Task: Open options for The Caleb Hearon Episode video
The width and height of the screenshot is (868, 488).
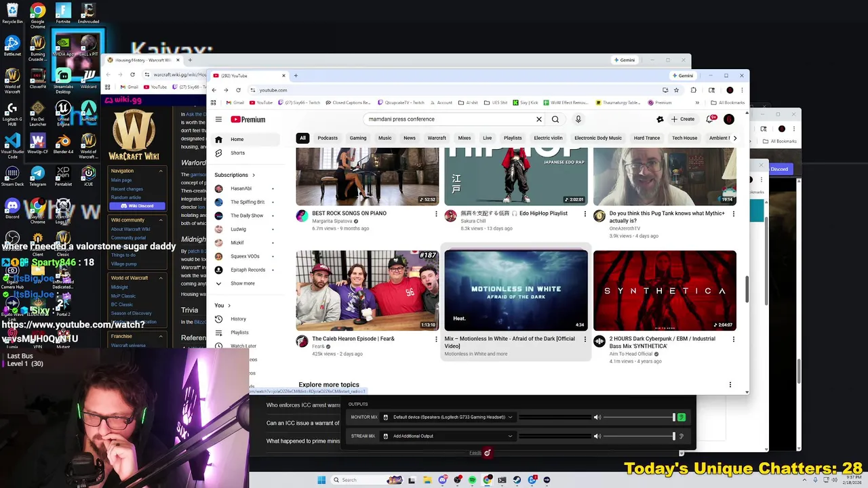Action: [436, 339]
